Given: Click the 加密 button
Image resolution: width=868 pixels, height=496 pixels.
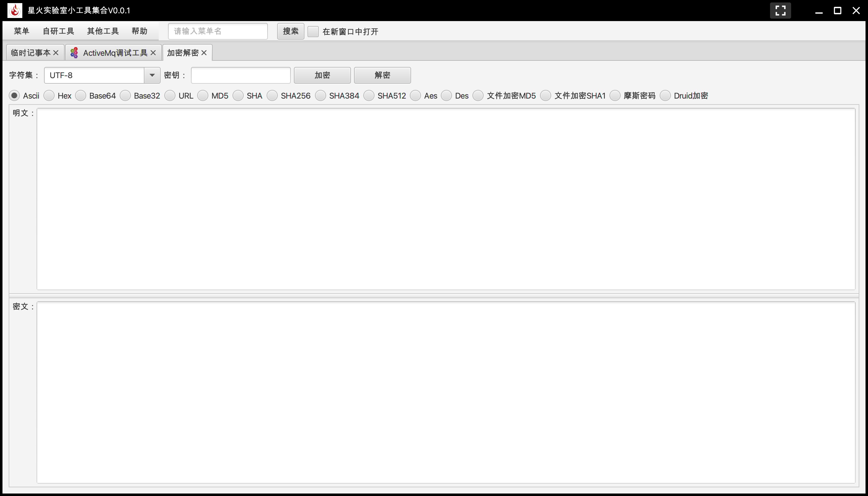Looking at the screenshot, I should tap(322, 75).
